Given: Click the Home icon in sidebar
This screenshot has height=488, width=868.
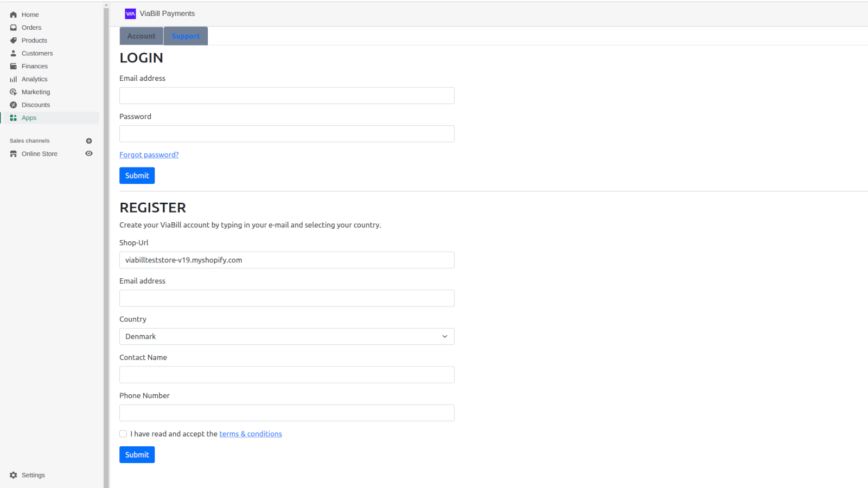Looking at the screenshot, I should pos(14,15).
